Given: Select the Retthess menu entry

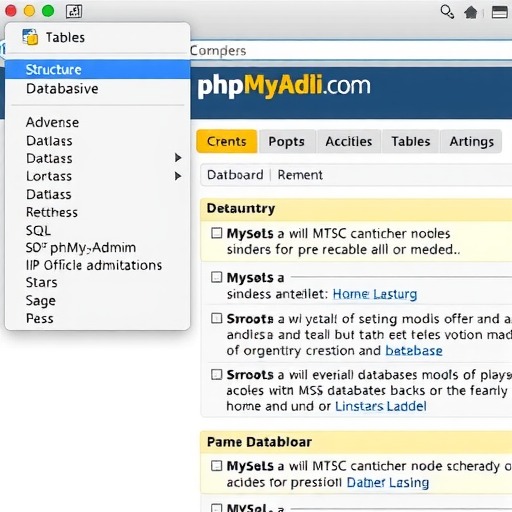Looking at the screenshot, I should click(x=52, y=212).
